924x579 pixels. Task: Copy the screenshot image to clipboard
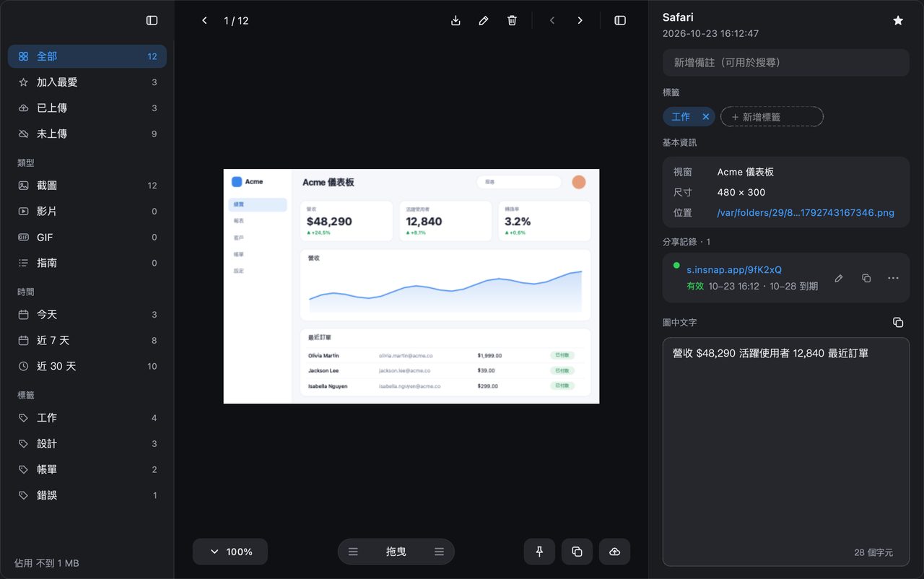(577, 552)
